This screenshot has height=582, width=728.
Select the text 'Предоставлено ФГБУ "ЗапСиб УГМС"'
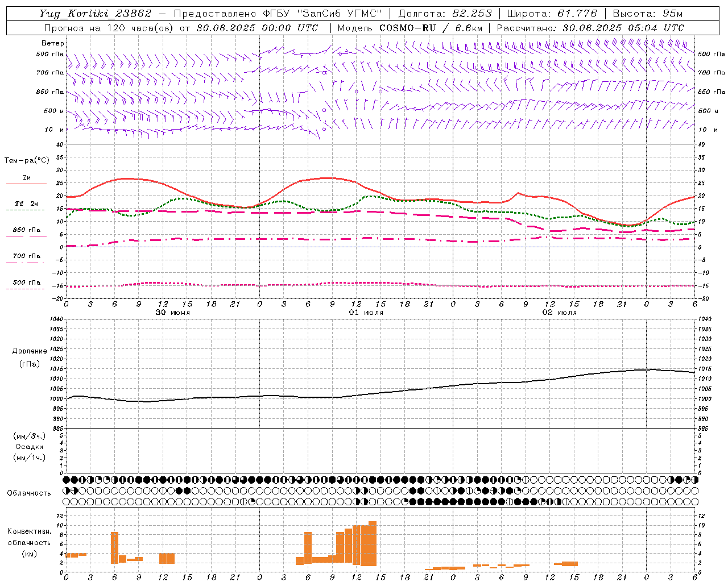pyautogui.click(x=278, y=14)
